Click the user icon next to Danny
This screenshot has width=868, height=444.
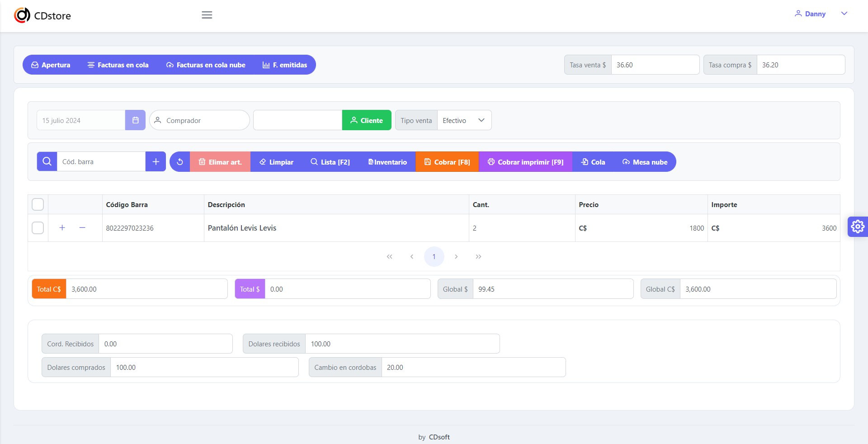pyautogui.click(x=797, y=14)
